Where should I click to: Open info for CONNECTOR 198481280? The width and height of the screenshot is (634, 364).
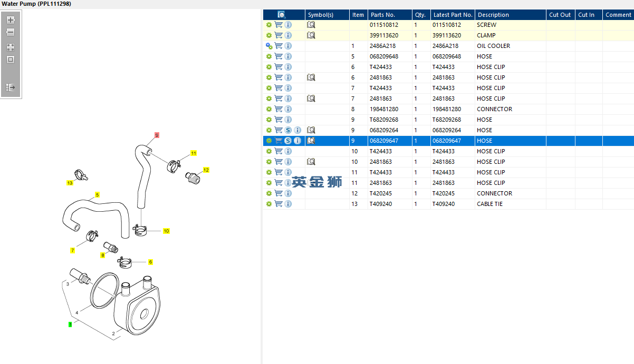click(x=288, y=109)
